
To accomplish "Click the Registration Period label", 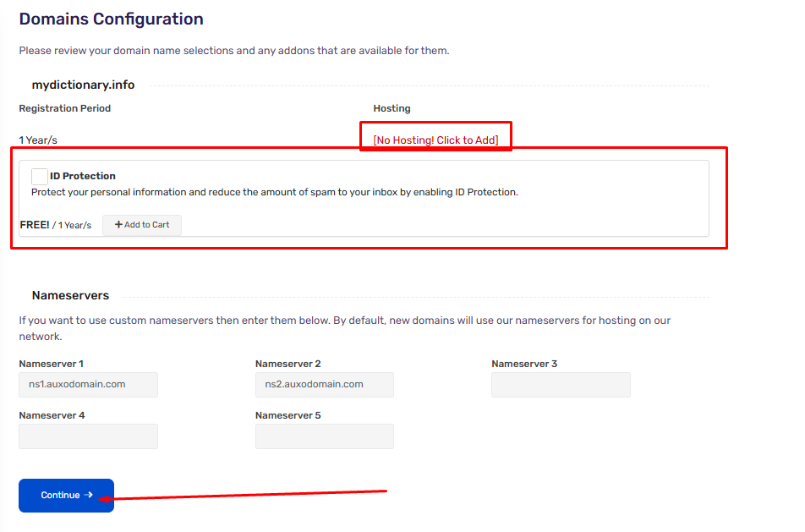I will 64,108.
